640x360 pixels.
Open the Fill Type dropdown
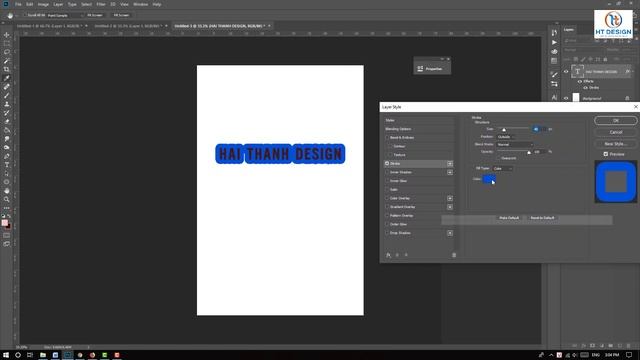502,168
